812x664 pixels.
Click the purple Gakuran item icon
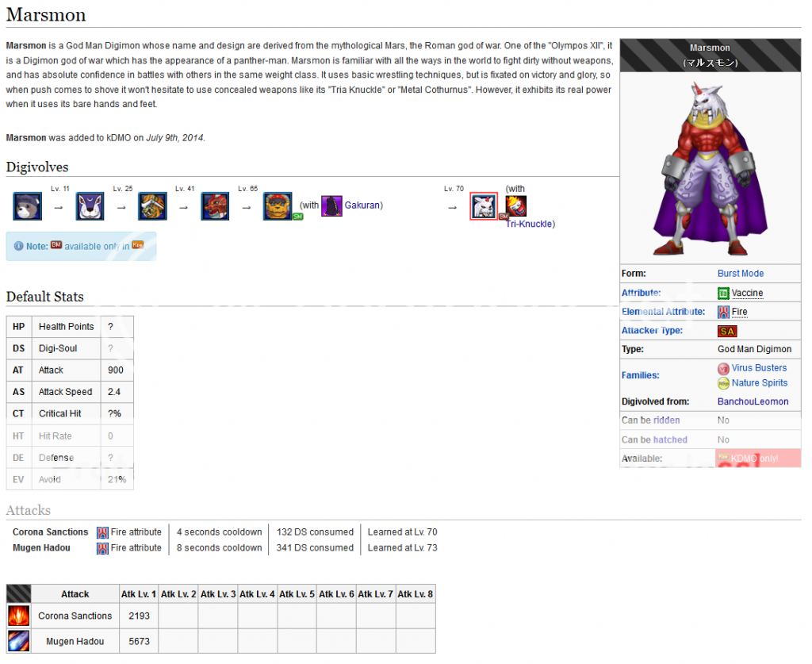pyautogui.click(x=331, y=206)
